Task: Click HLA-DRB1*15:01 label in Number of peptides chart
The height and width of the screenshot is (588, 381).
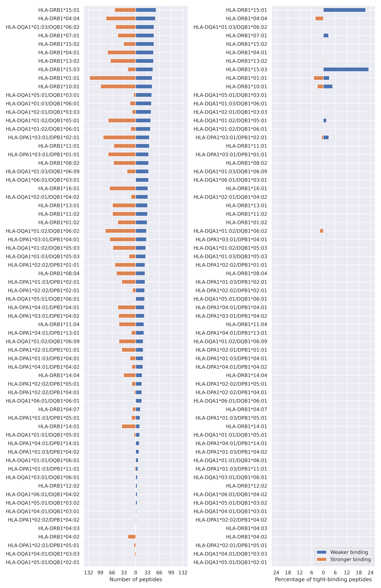Action: point(59,10)
